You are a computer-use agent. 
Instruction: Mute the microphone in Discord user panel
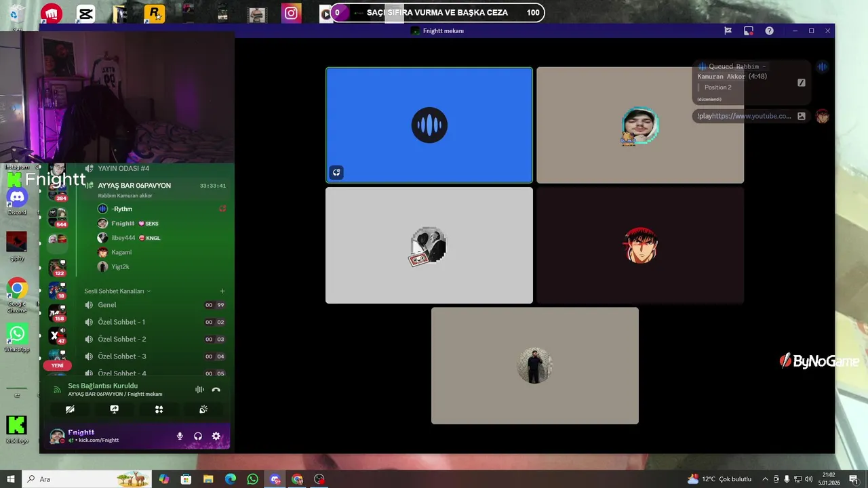(x=180, y=436)
